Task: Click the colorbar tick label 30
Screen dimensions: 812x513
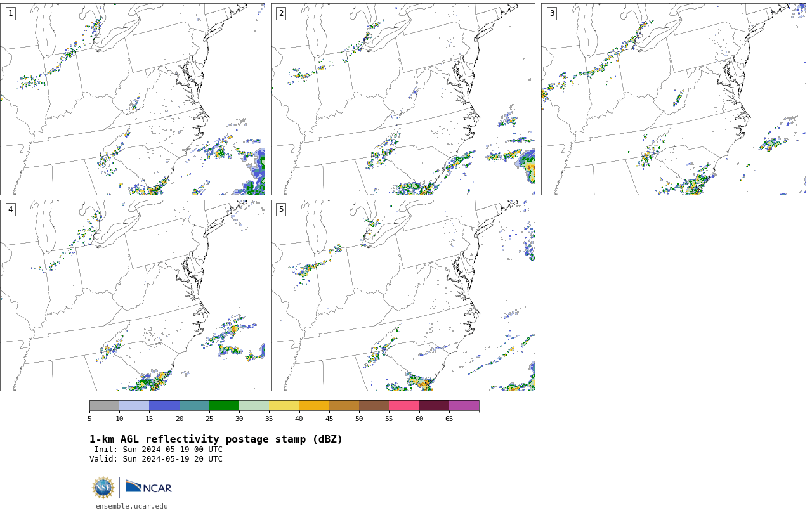Action: coord(239,419)
